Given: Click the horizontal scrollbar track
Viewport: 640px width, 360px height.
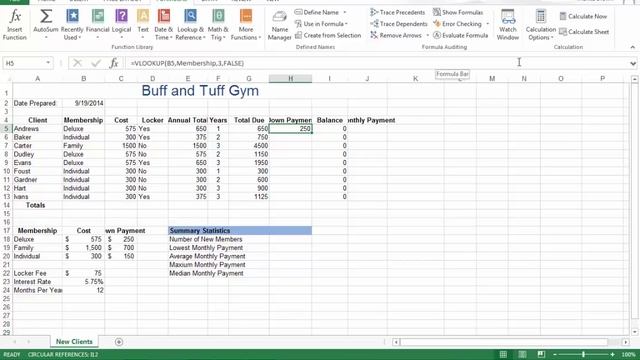Looking at the screenshot, I should [x=511, y=342].
